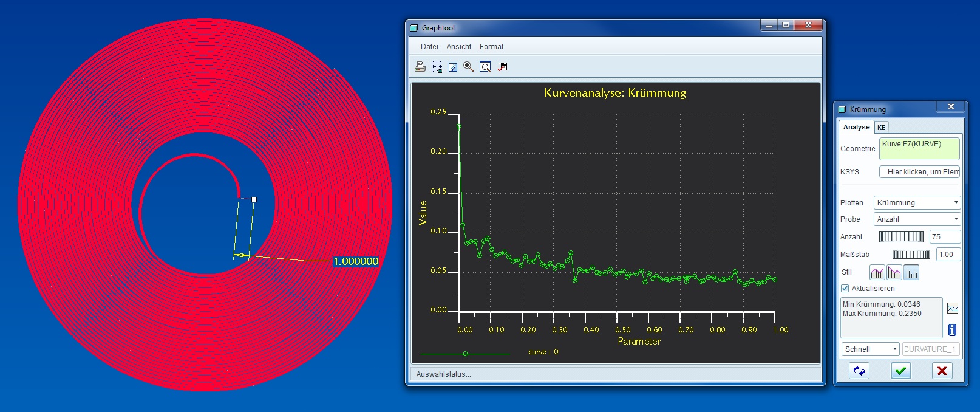The width and height of the screenshot is (980, 412).
Task: Adjust the Anzahl thumbwheel slider
Action: click(x=901, y=237)
